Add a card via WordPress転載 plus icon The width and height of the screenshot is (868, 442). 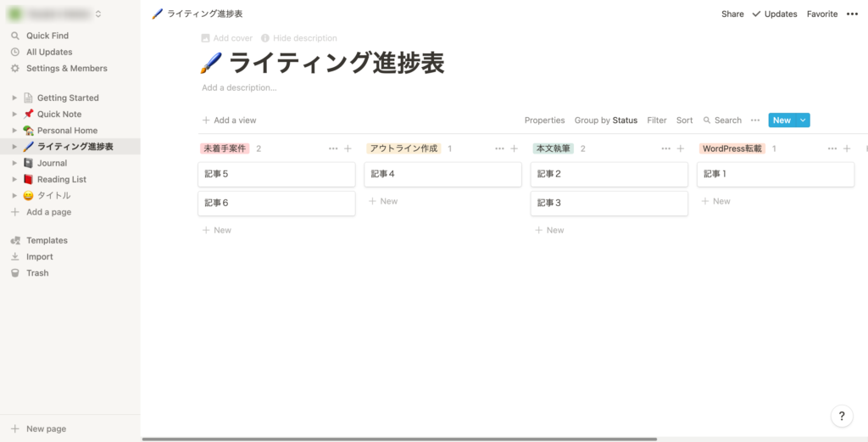coord(847,148)
